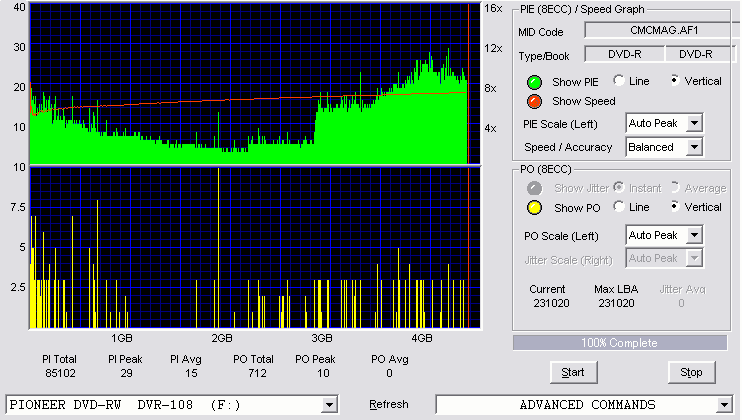Toggle the gray Show Jitter indicator
Viewport: 742px width, 420px height.
coord(534,188)
